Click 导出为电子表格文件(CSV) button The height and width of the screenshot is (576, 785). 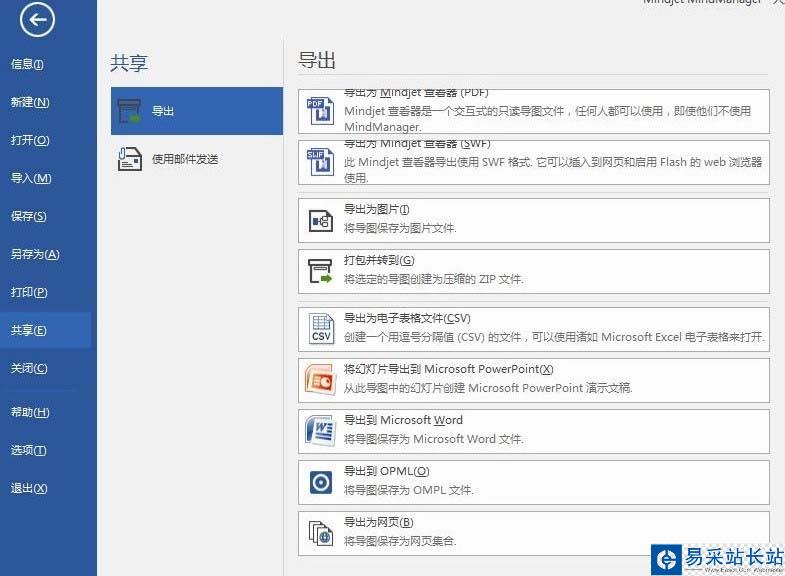[534, 329]
